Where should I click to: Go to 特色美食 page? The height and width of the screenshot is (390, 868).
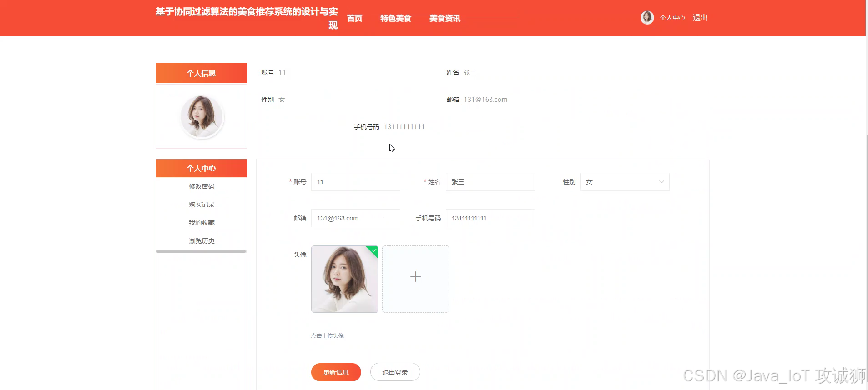[396, 18]
